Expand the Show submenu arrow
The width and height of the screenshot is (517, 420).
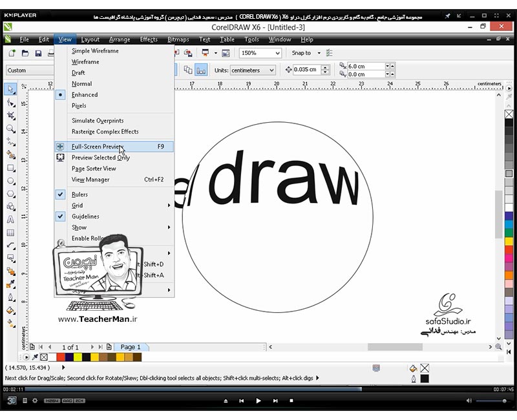pyautogui.click(x=169, y=227)
